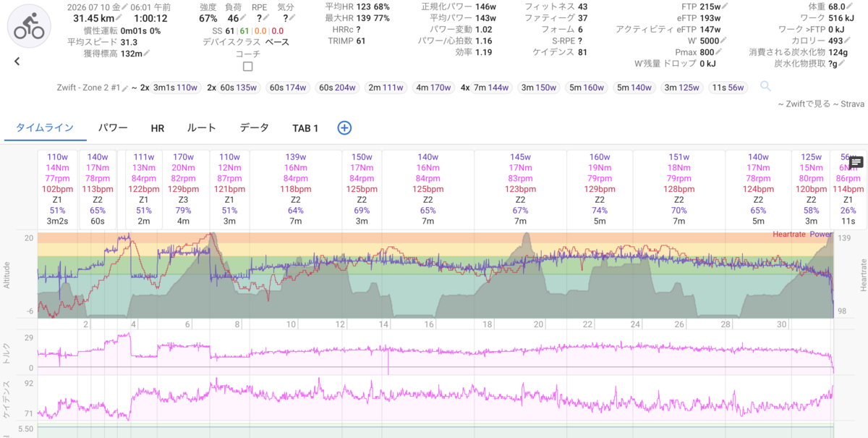Select the 3m1s 110w interval chip
Screen dimensions: 868x438
tap(176, 88)
